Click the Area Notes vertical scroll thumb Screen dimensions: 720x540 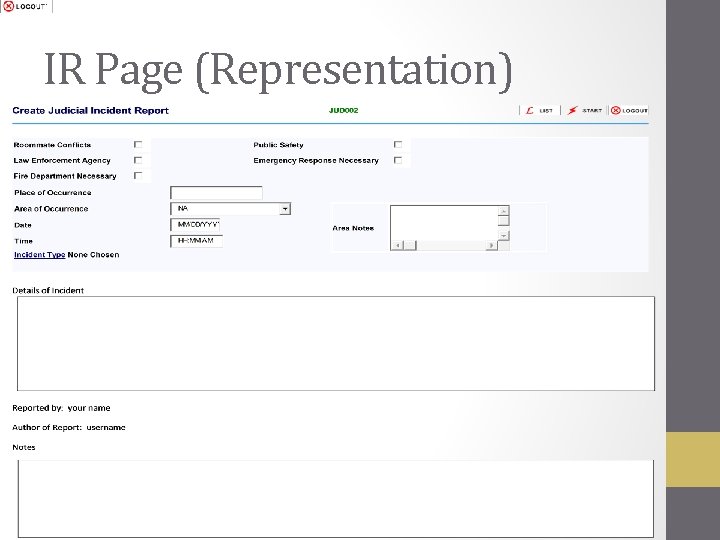coord(504,221)
